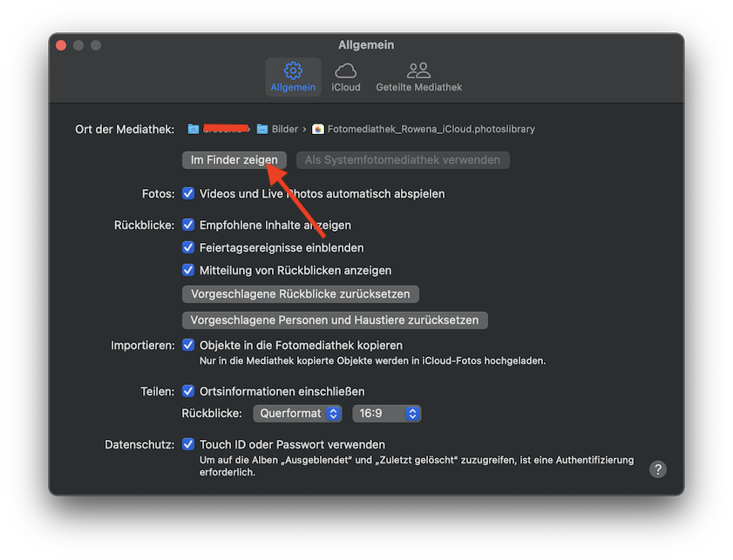Open the Allgemein settings tab
This screenshot has height=560, width=733.
(293, 77)
